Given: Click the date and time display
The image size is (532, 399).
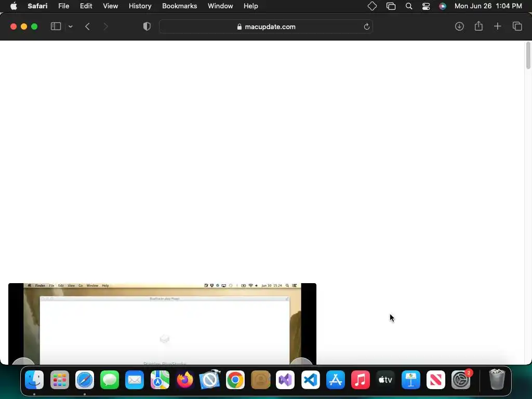Looking at the screenshot, I should (x=488, y=6).
